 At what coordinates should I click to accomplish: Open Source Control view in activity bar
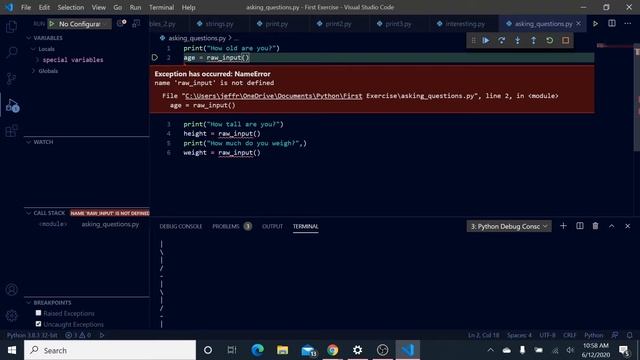(11, 78)
